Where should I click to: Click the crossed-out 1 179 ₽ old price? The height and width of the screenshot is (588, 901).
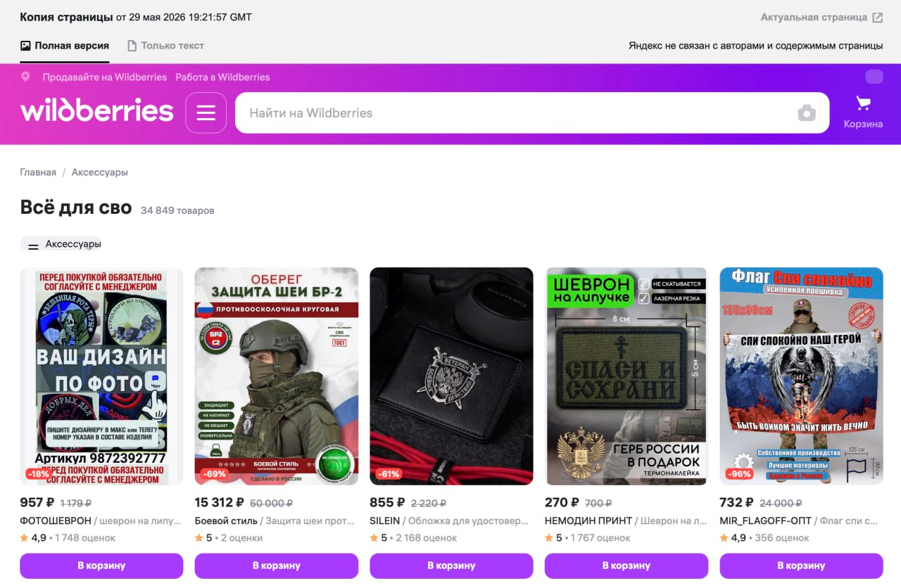(x=76, y=504)
